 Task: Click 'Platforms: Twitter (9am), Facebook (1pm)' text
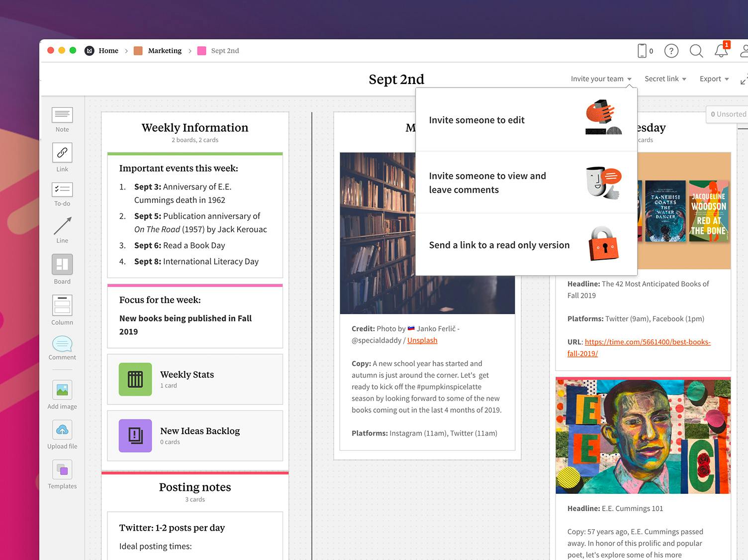pos(636,319)
